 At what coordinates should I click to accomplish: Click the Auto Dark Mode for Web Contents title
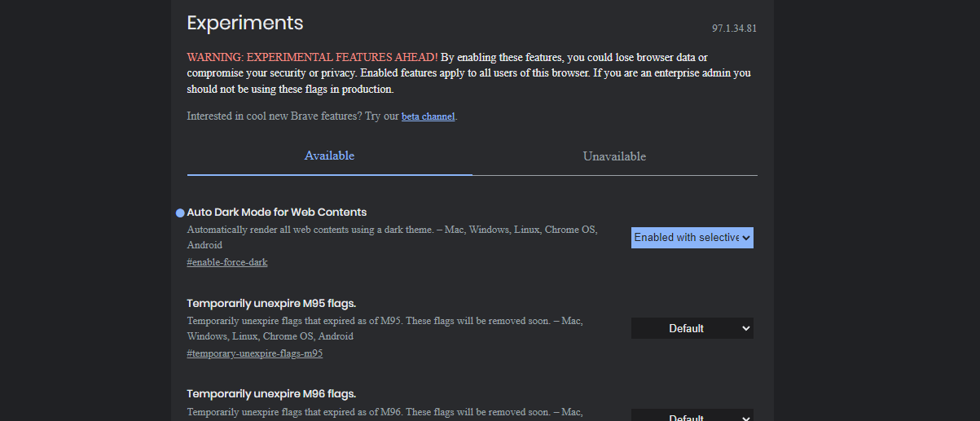point(277,212)
